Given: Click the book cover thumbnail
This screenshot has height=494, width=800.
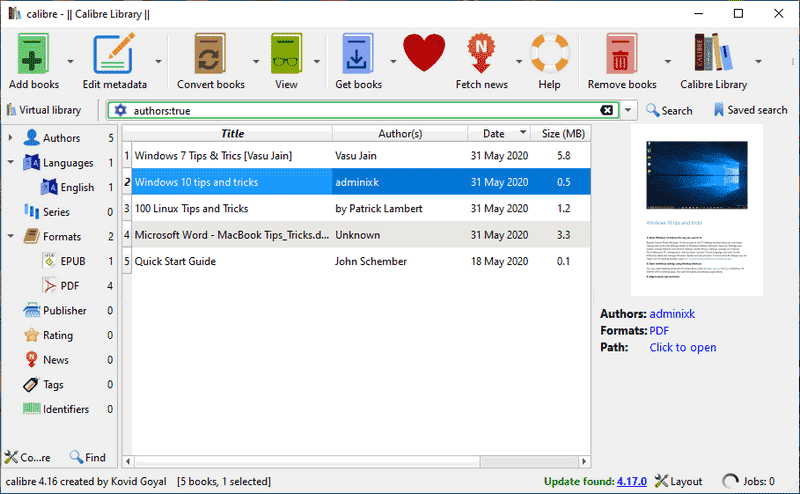Looking at the screenshot, I should (697, 210).
